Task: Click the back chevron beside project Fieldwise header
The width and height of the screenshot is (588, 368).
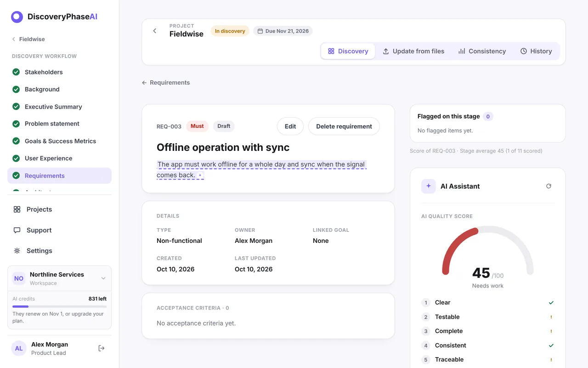Action: pyautogui.click(x=155, y=31)
